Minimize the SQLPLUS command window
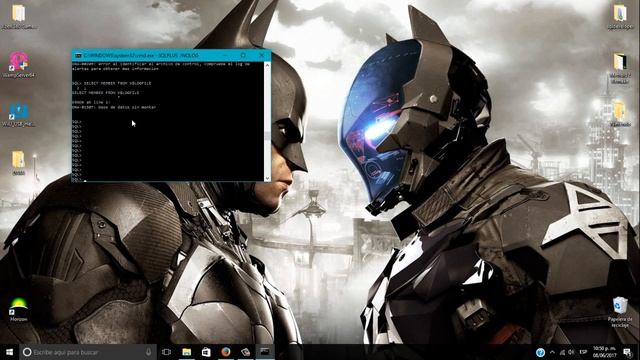This screenshot has width=640, height=360. click(x=225, y=55)
